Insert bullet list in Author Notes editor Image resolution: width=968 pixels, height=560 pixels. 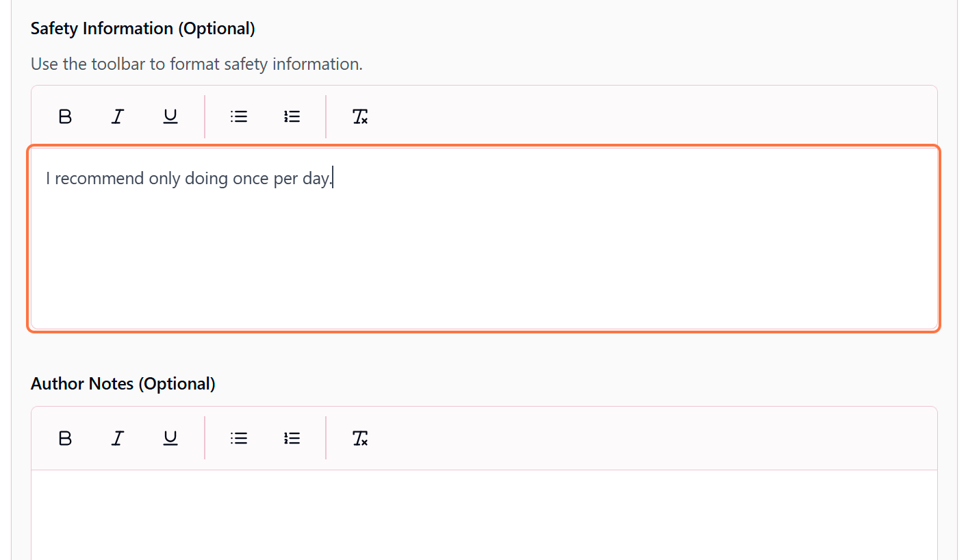coord(239,438)
